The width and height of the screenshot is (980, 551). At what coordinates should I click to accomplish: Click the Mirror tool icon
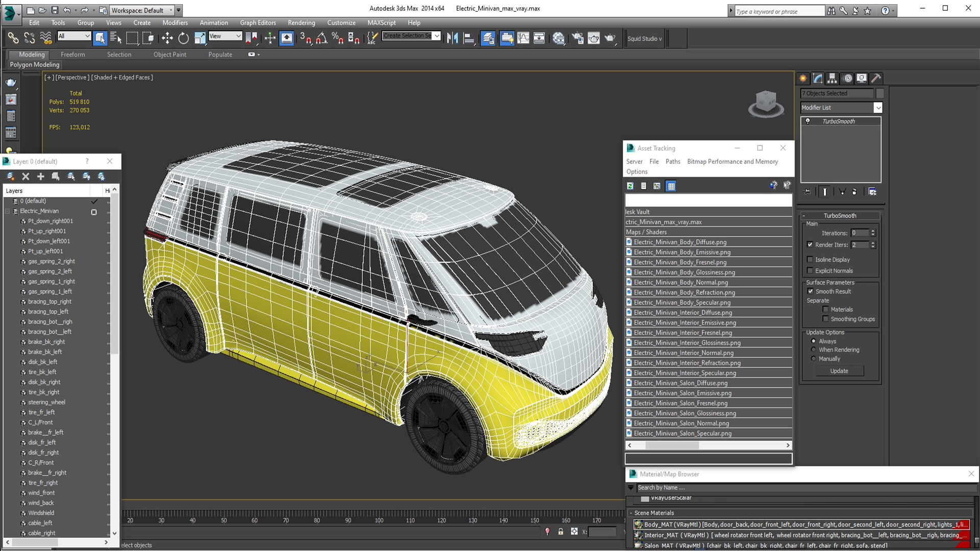tap(452, 38)
